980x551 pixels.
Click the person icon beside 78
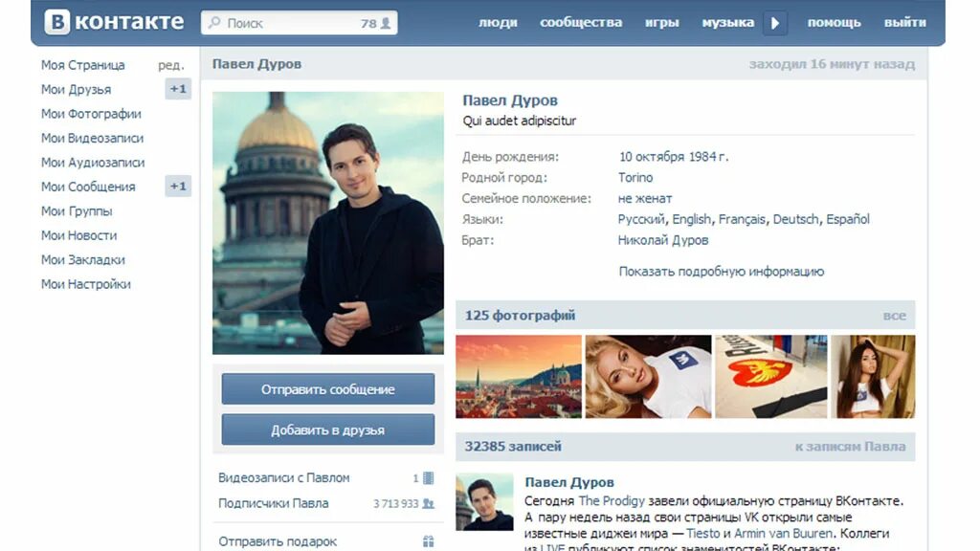[x=386, y=23]
